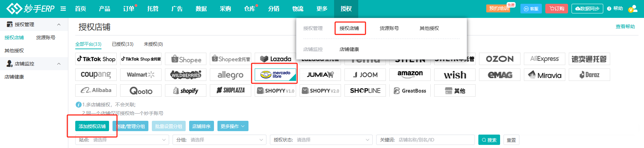Switch to the 已授权(33) tab

[123, 44]
